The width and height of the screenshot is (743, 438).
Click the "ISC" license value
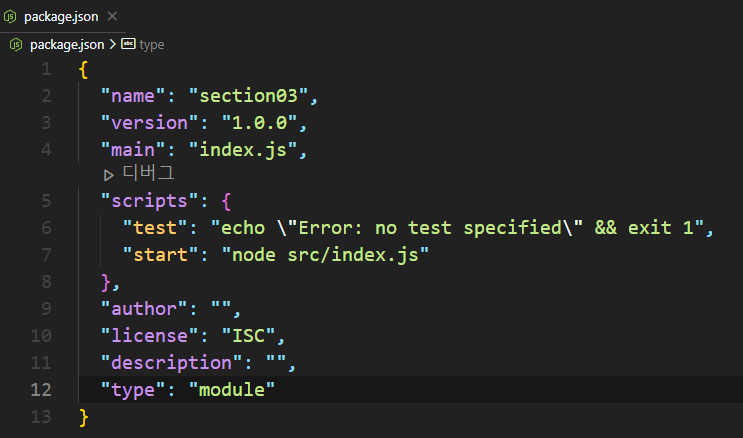[x=248, y=336]
